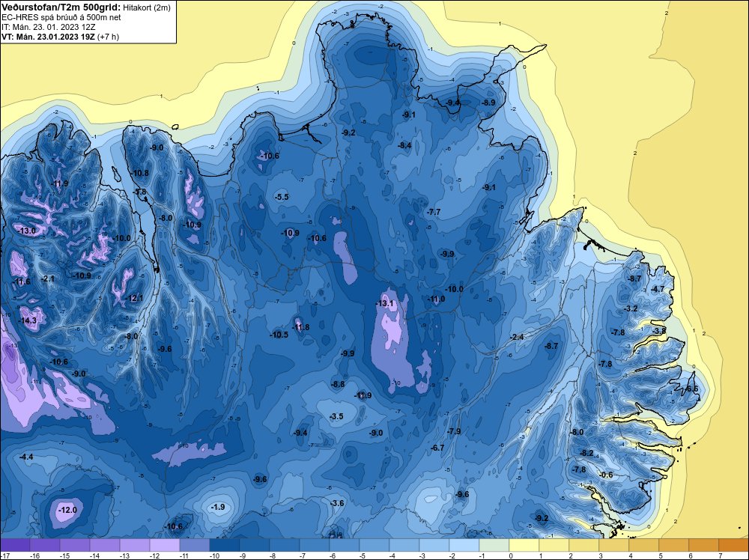Select the -12.1 temperature value
Viewport: 749px width, 560px height.
point(135,298)
